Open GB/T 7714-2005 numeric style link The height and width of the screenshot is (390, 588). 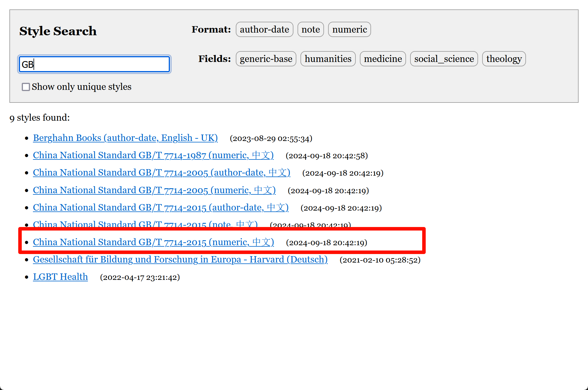pos(154,190)
